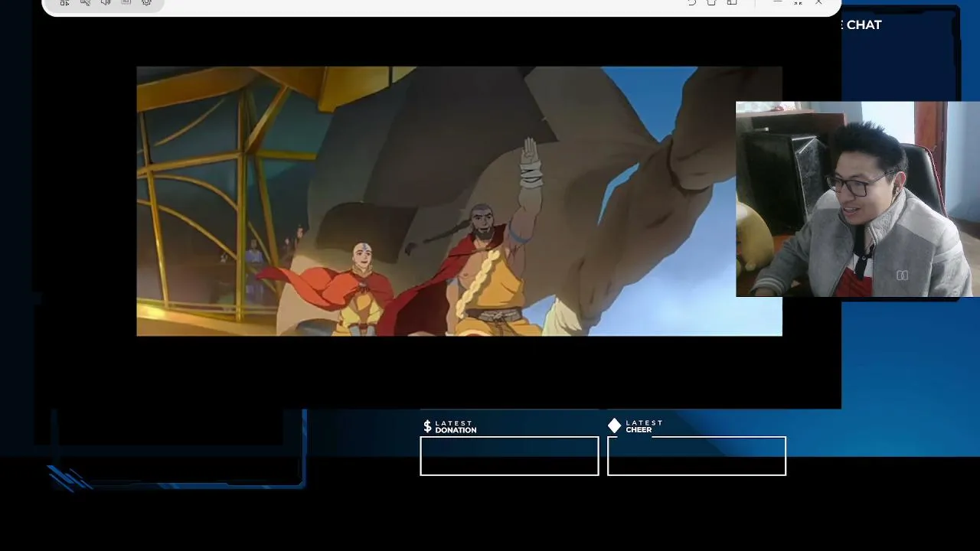This screenshot has width=980, height=551.
Task: Click the speaker icon in the window toolbar
Action: point(106,2)
